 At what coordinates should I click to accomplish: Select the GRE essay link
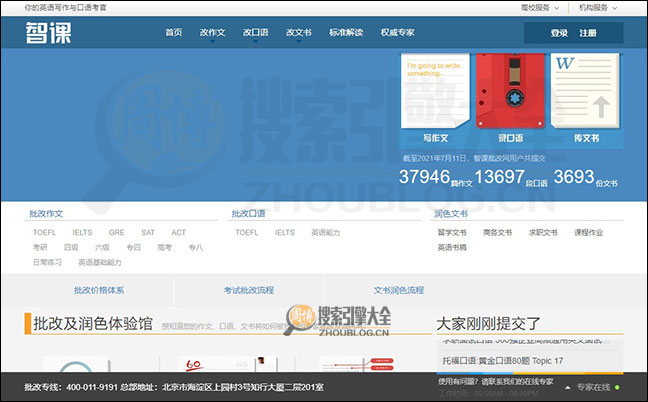point(117,233)
